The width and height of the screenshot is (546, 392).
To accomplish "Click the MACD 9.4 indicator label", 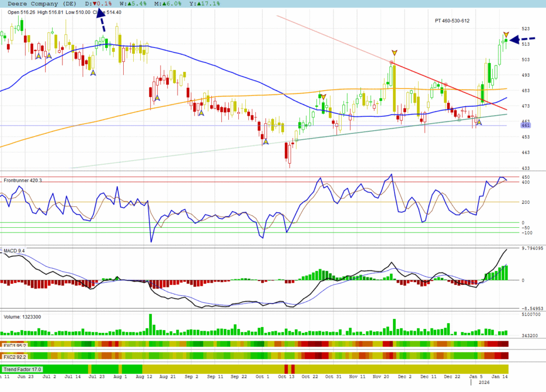I will [x=14, y=251].
